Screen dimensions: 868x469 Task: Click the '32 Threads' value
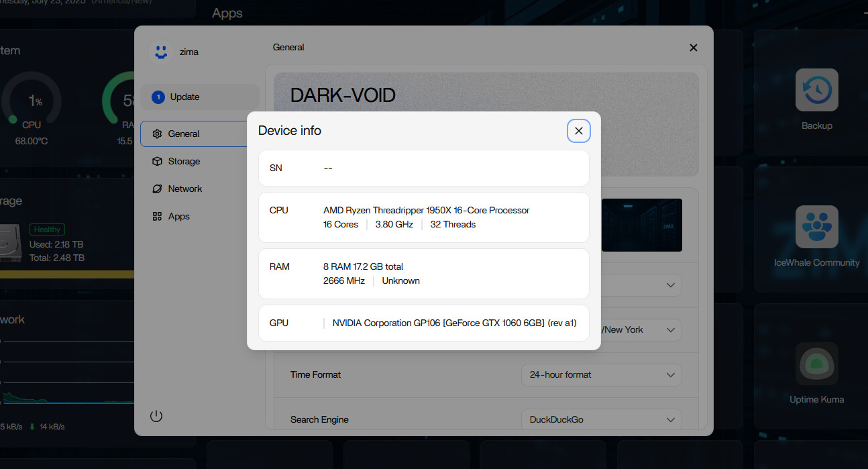(453, 224)
